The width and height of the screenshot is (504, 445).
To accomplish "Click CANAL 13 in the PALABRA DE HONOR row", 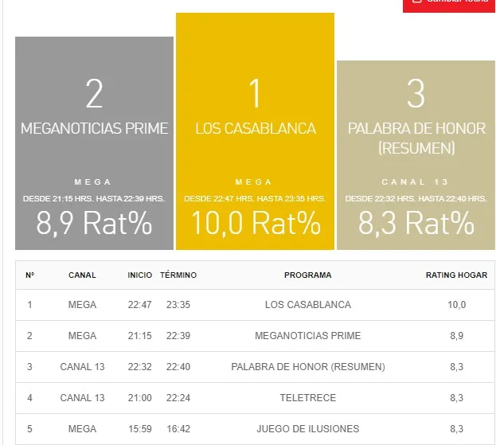I will pyautogui.click(x=82, y=367).
